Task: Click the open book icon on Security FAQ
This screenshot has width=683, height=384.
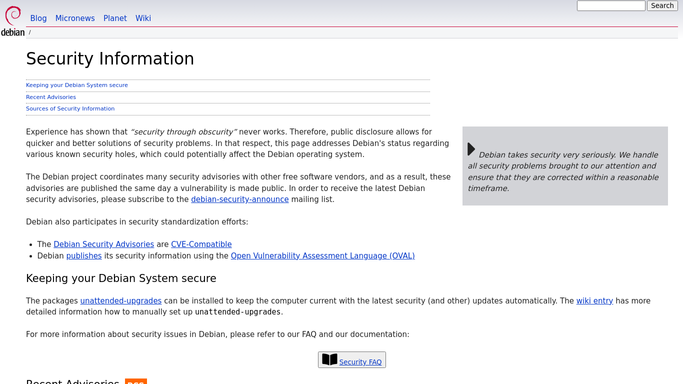Action: 329,360
